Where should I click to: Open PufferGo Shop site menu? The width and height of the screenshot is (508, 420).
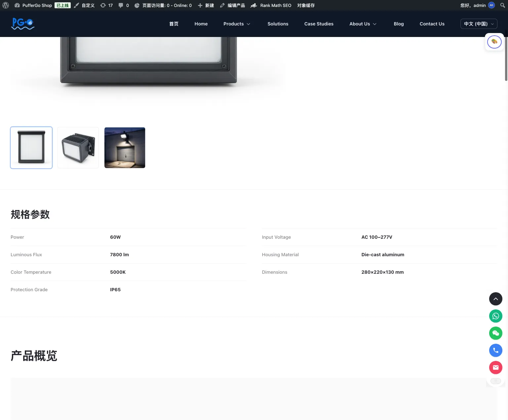[x=33, y=5]
